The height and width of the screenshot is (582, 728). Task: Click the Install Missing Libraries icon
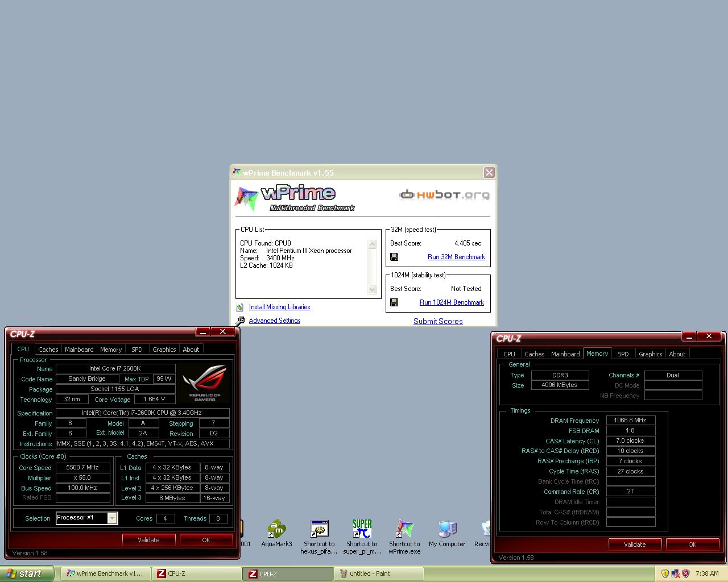click(x=240, y=307)
